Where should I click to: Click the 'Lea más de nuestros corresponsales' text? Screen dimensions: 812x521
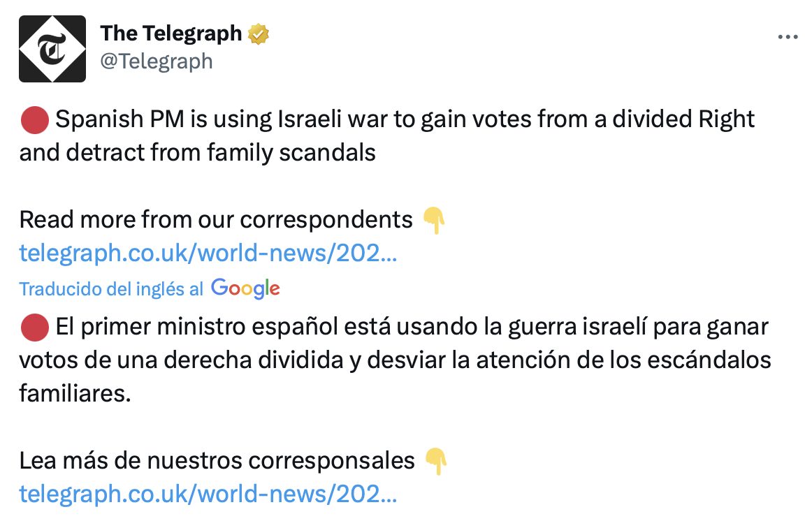(217, 461)
